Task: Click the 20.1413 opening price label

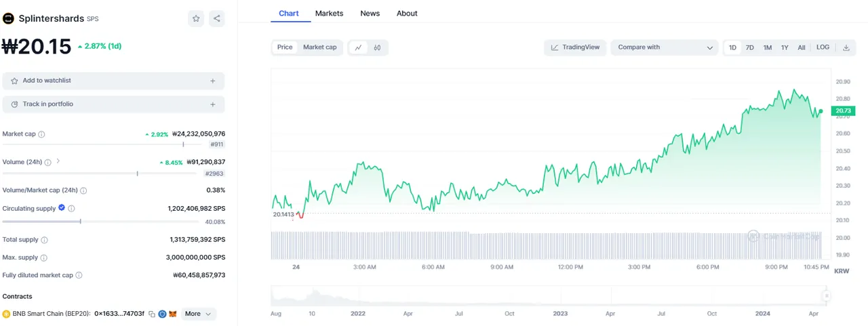Action: tap(283, 214)
